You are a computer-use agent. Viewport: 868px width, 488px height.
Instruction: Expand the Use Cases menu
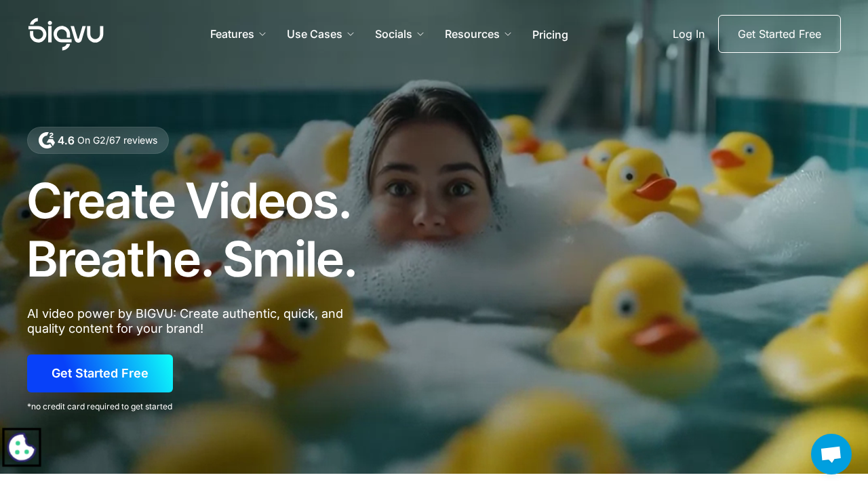tap(314, 33)
